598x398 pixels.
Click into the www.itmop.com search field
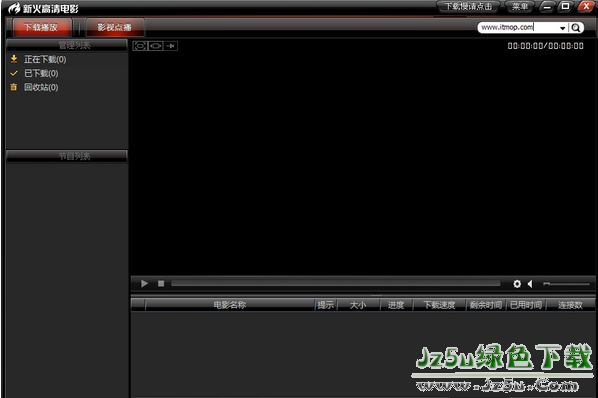(518, 27)
